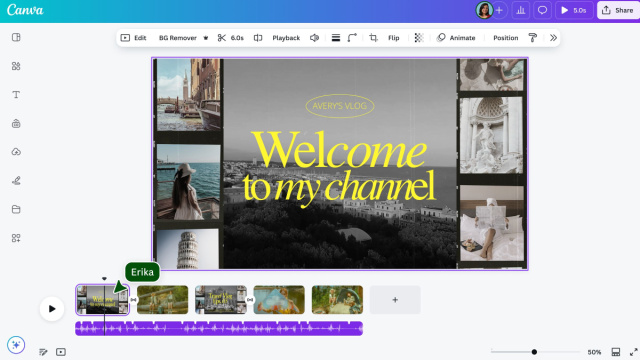The width and height of the screenshot is (640, 360).
Task: Open the Design templates sidebar panel
Action: click(16, 38)
